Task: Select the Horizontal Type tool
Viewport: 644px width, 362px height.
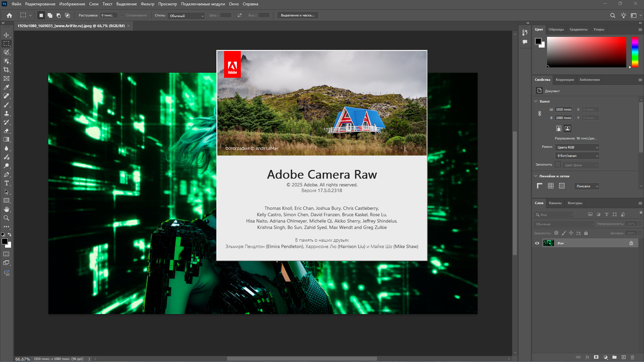Action: coord(6,183)
